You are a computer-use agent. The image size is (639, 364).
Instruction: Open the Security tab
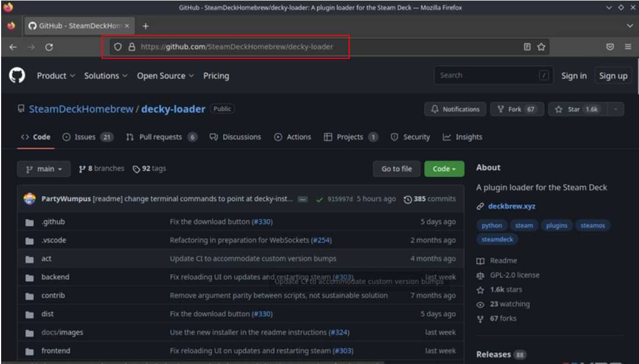[x=410, y=137]
